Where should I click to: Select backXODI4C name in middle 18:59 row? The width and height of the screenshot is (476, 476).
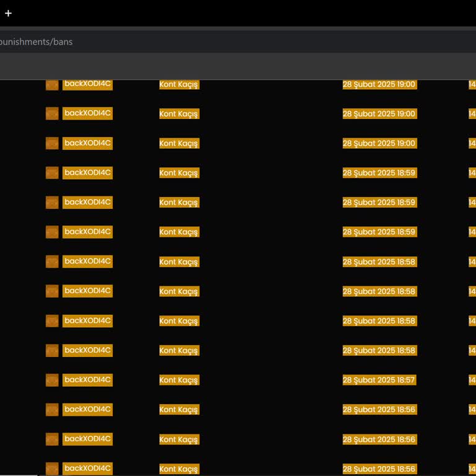coord(87,202)
